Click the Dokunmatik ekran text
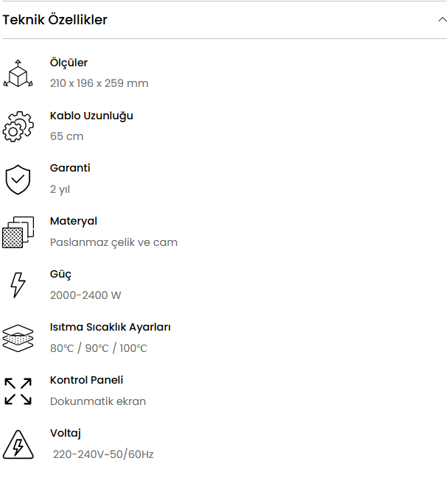The width and height of the screenshot is (448, 486). (x=98, y=401)
